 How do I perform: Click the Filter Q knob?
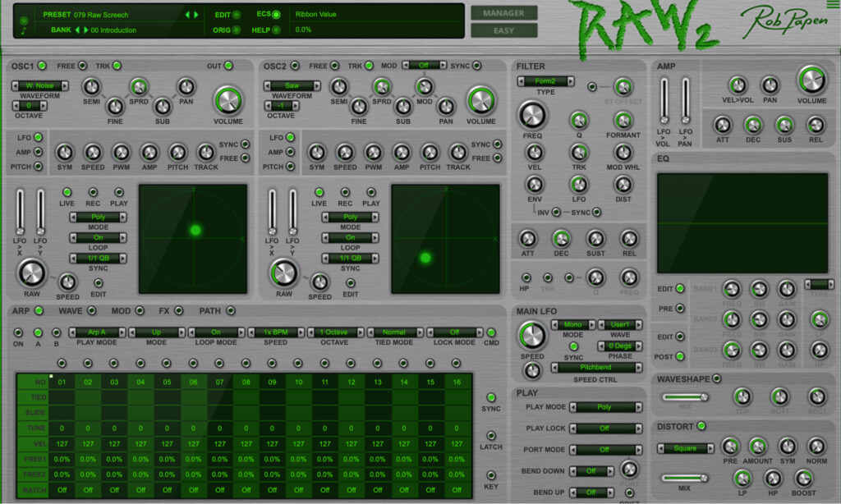tap(579, 121)
